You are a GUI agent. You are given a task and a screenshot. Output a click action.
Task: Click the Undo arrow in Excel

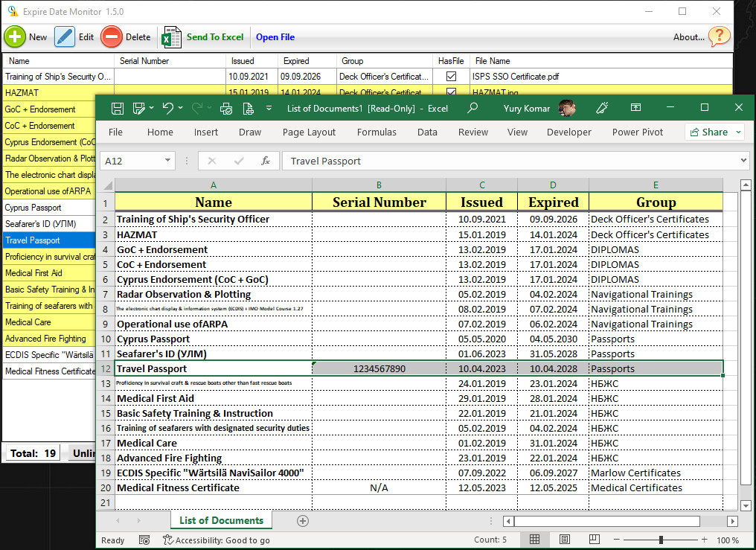pos(167,108)
